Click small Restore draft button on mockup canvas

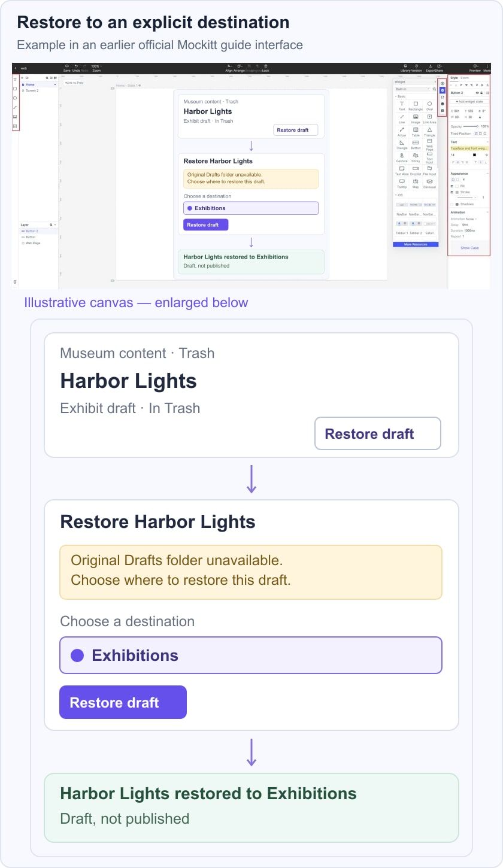click(x=295, y=130)
